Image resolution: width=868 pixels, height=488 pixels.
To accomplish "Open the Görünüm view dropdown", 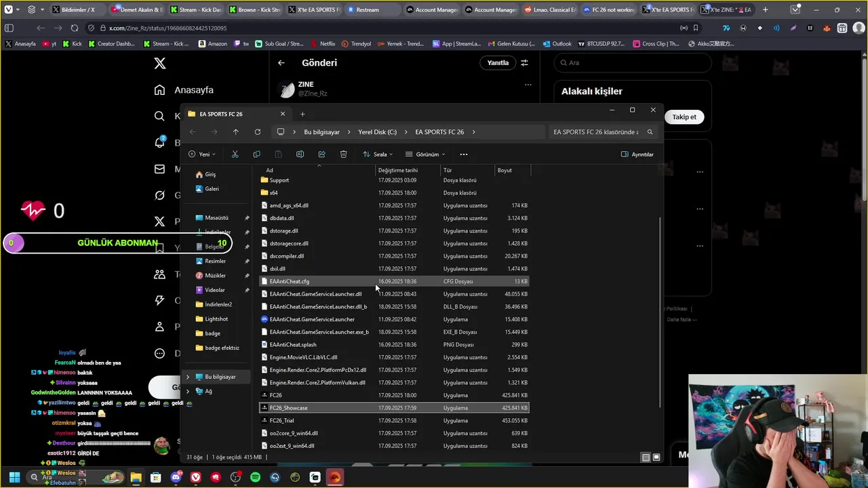I will pyautogui.click(x=425, y=154).
